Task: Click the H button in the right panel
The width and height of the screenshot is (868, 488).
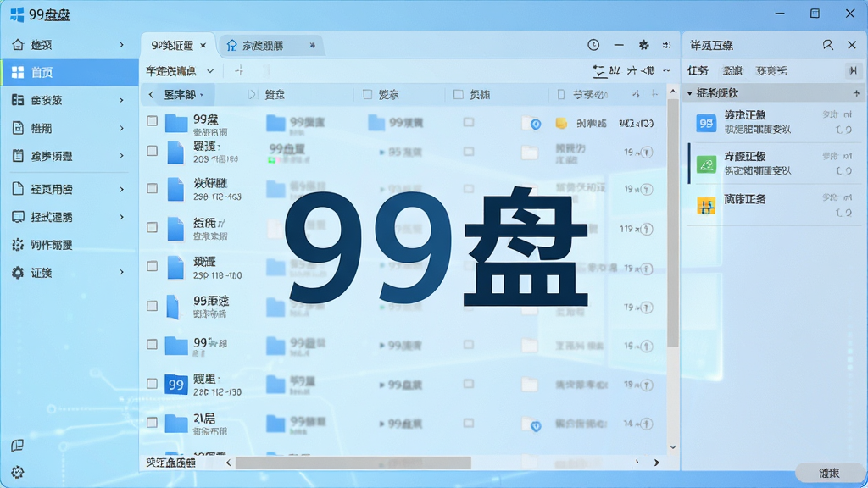Action: click(853, 71)
